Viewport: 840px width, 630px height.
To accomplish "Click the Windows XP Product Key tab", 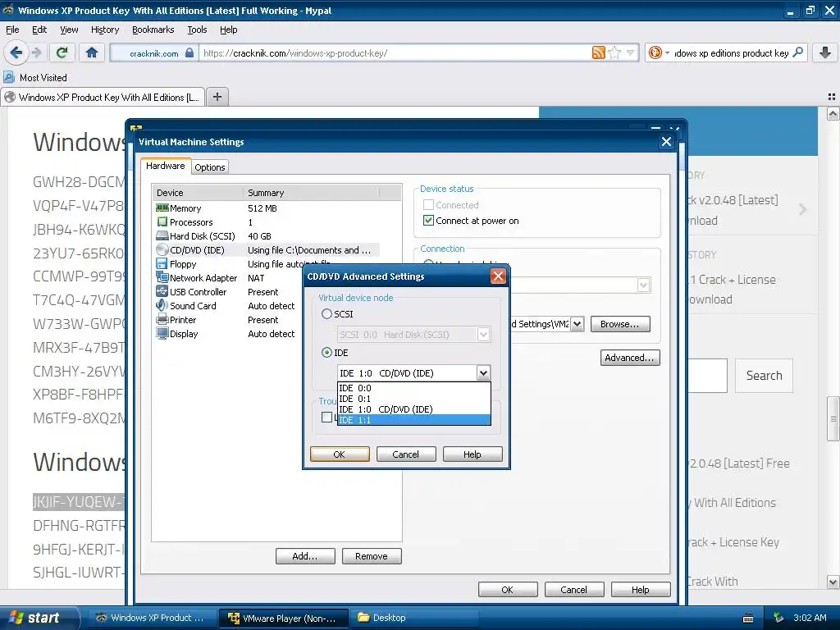I will pos(103,97).
